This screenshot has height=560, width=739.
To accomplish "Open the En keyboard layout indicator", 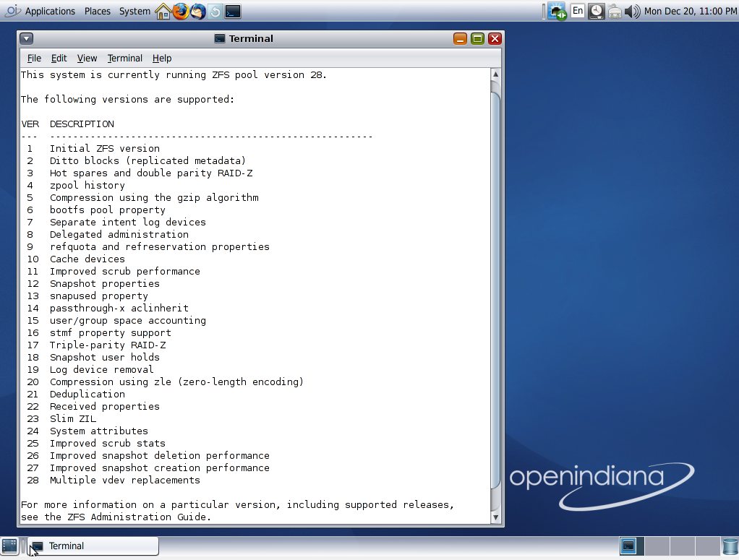I will pos(578,11).
